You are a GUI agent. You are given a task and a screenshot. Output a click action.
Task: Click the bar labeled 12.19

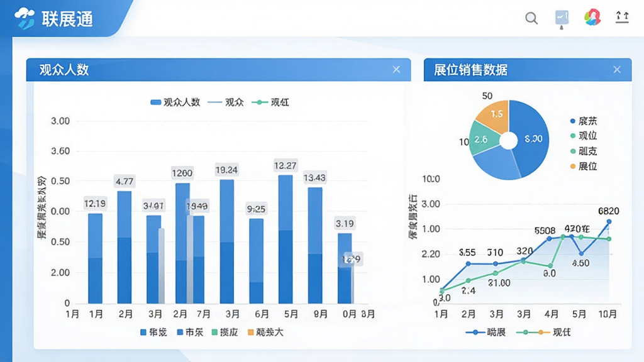click(96, 258)
